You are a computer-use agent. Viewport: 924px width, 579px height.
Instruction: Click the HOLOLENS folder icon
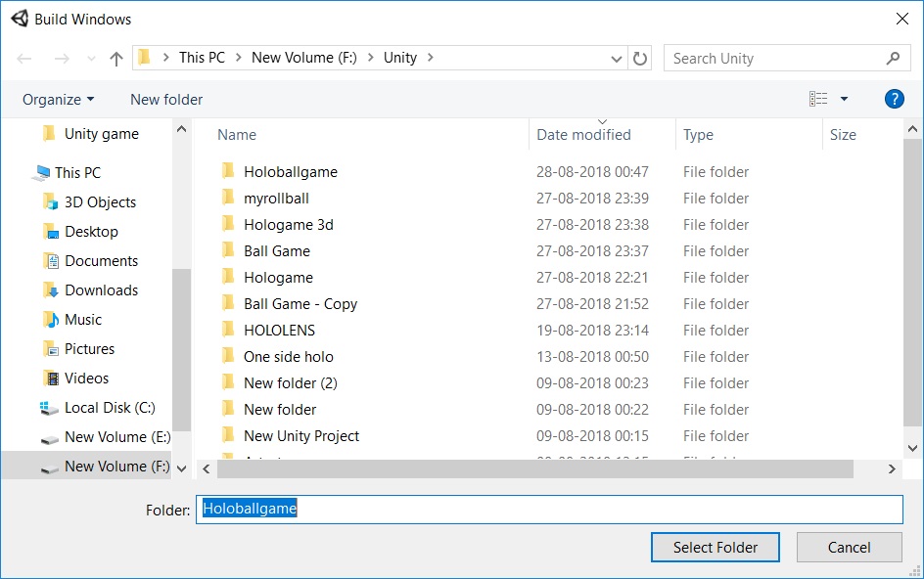point(228,330)
